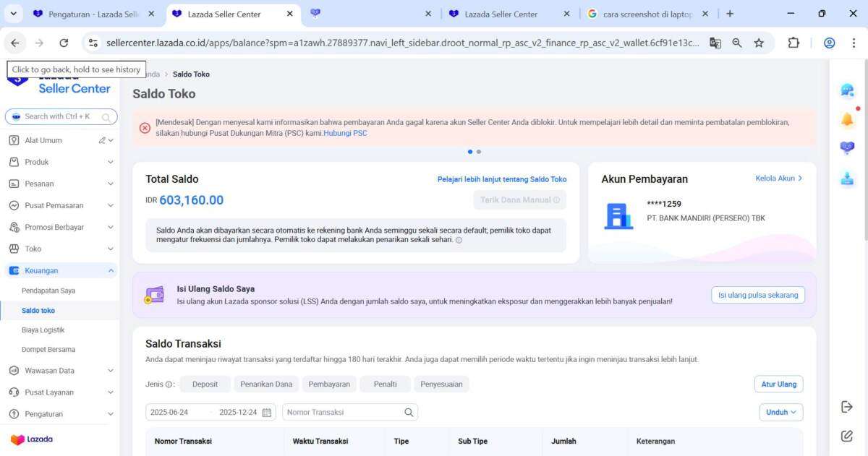868x456 pixels.
Task: Open the Unduh dropdown button
Action: [x=780, y=412]
